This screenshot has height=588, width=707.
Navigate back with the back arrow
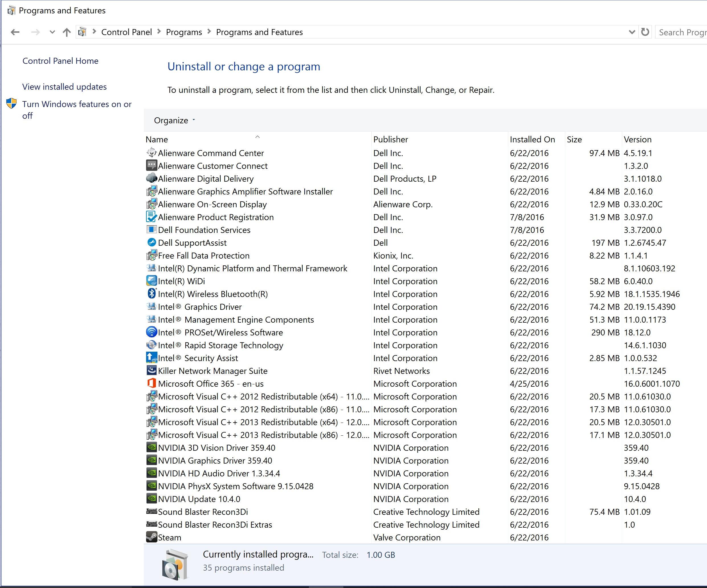(x=15, y=32)
